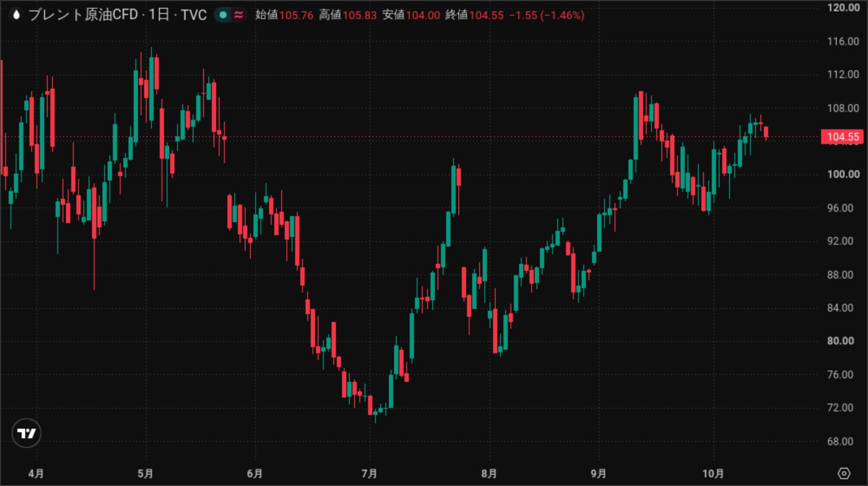Click the current price label 104.55
Image resolution: width=868 pixels, height=486 pixels.
(842, 137)
